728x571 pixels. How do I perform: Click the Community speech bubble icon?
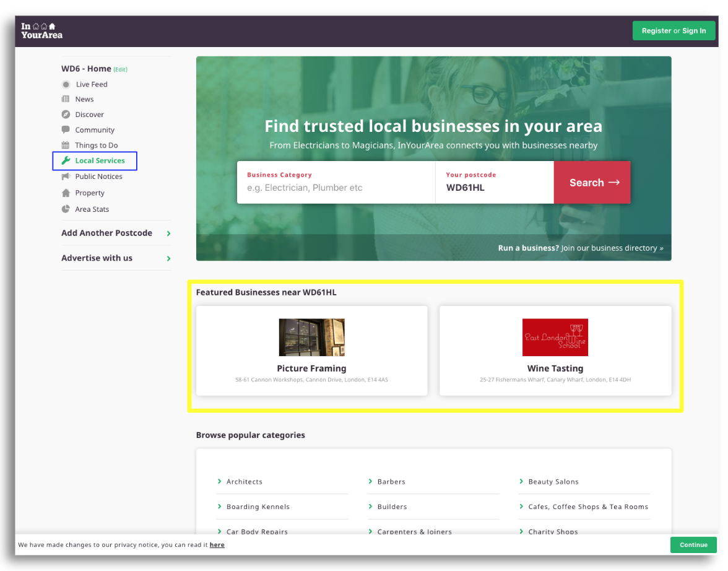coord(66,129)
